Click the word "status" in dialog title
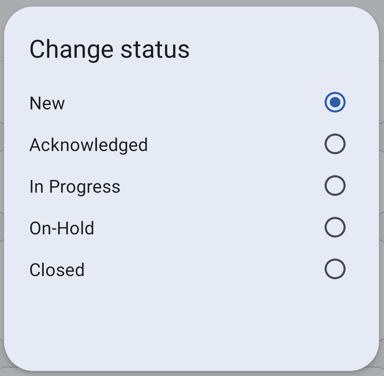 (155, 50)
